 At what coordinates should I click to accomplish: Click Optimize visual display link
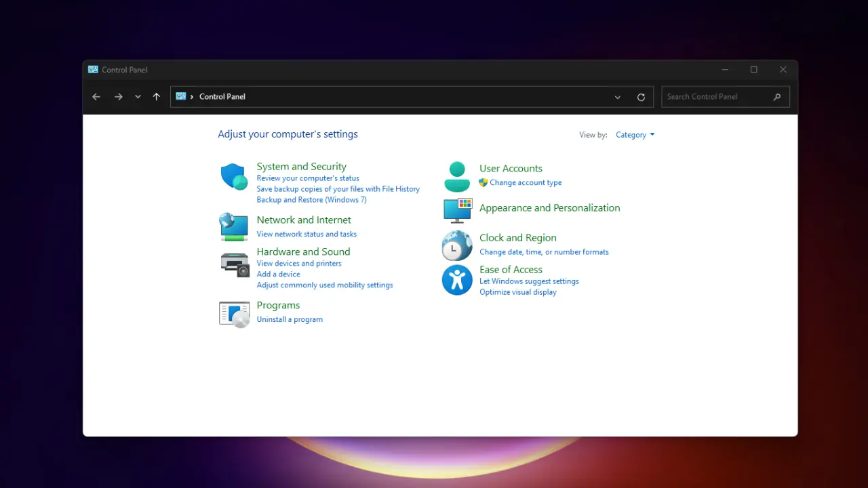(x=517, y=292)
